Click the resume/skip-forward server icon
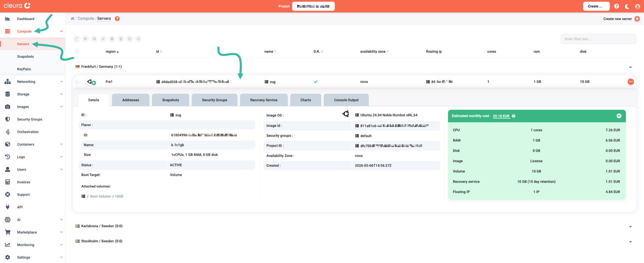Image resolution: width=644 pixels, height=263 pixels. (103, 39)
